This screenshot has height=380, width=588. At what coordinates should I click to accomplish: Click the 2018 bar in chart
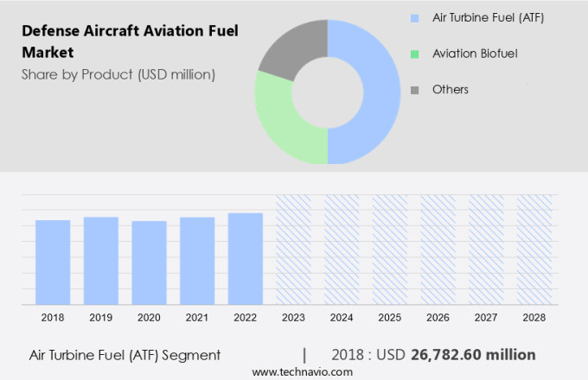(x=53, y=262)
